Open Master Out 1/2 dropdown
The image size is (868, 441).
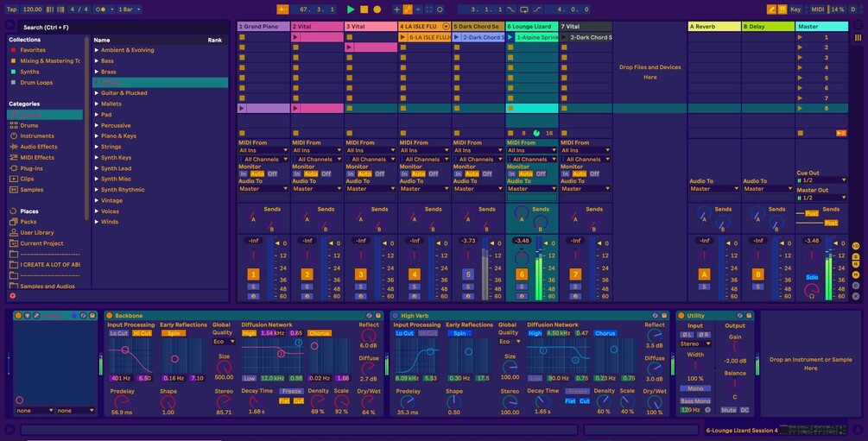pos(821,198)
